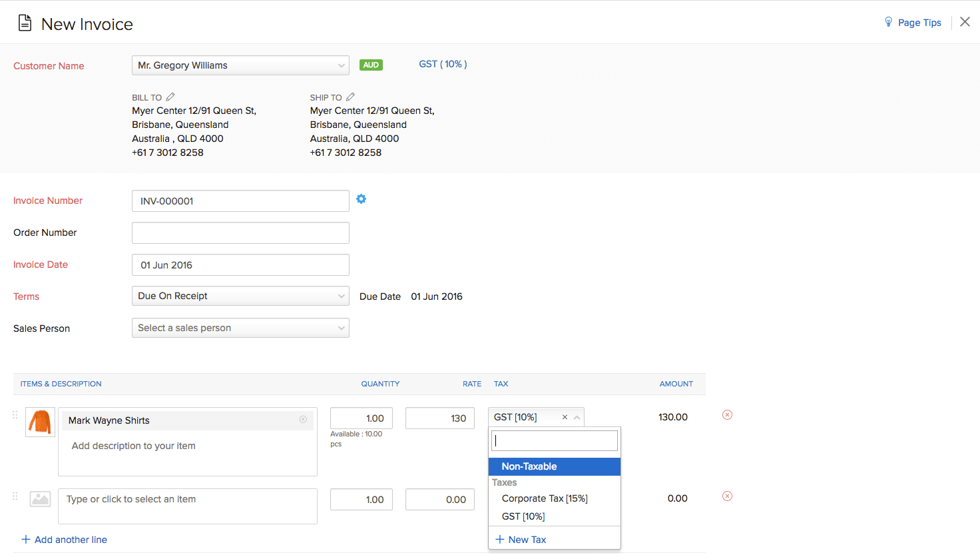The image size is (980, 559).
Task: Remove the GST [10%] tax tag
Action: (x=565, y=416)
